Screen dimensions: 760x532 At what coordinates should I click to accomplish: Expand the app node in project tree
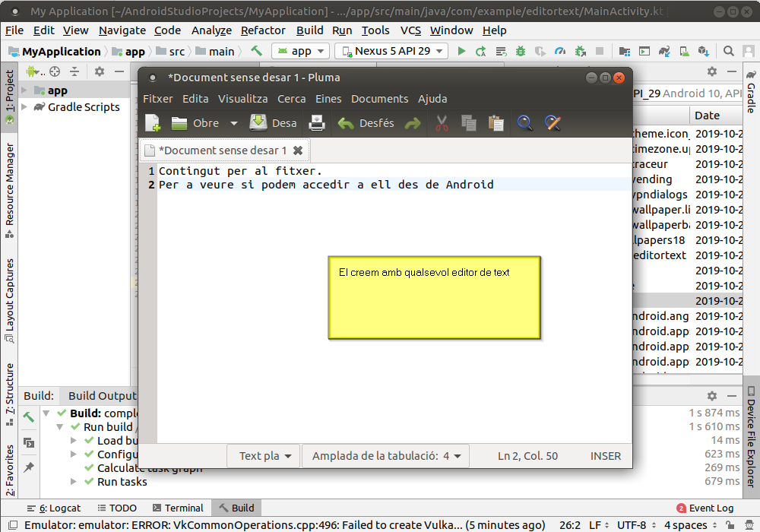click(x=24, y=90)
